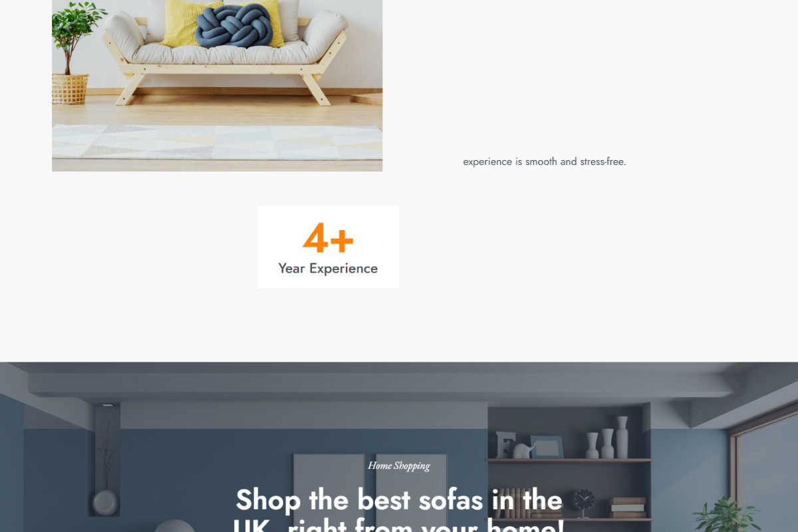The width and height of the screenshot is (798, 532).
Task: Click the stacked books beside the clock
Action: coord(628,507)
